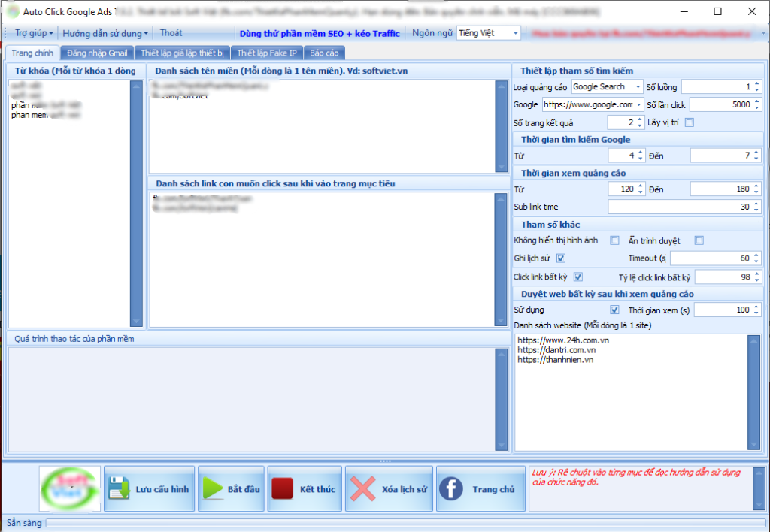
Task: Uncheck the Ghi lịch sử checkbox
Action: 560,258
